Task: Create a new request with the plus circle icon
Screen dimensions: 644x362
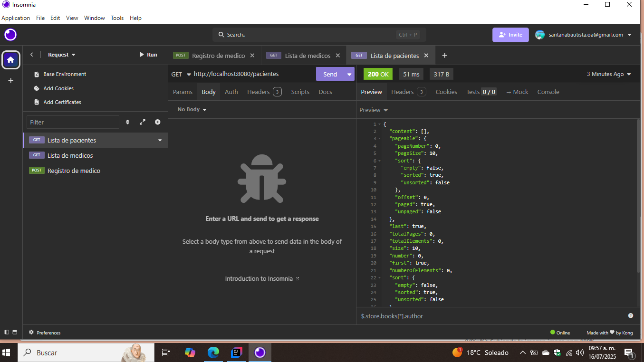Action: click(157, 122)
